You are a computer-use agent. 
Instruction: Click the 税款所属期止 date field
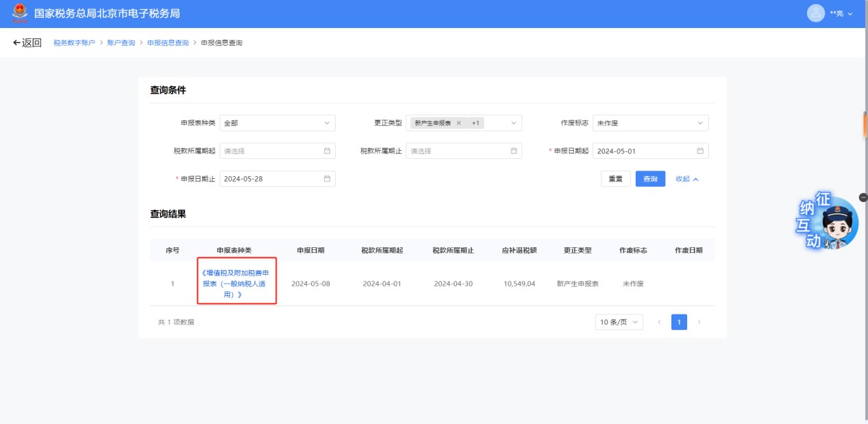464,151
